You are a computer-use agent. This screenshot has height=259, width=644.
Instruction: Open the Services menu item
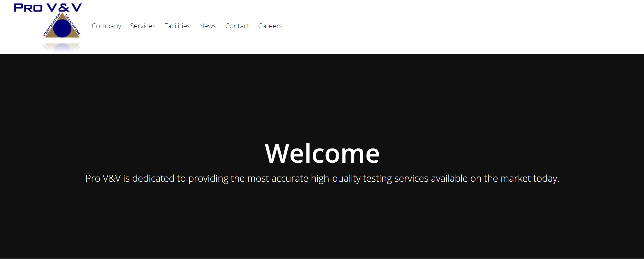pos(143,26)
